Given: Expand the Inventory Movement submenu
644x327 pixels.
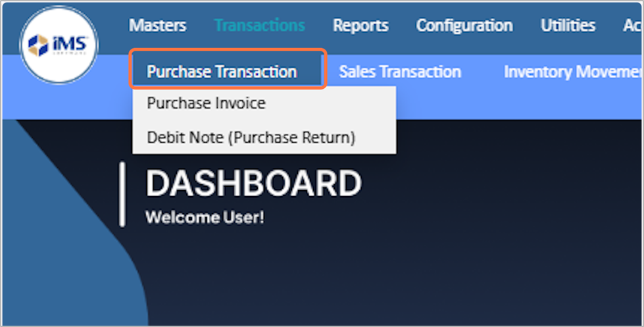Looking at the screenshot, I should click(x=572, y=71).
